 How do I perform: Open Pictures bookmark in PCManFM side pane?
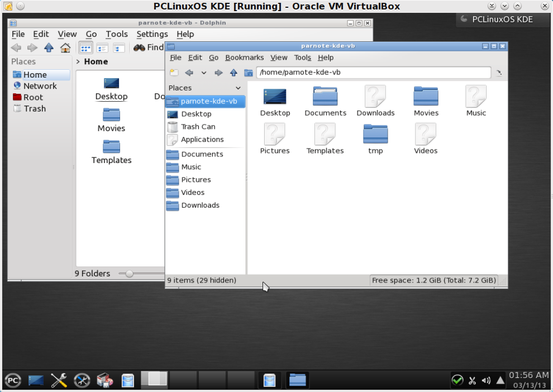click(205, 180)
